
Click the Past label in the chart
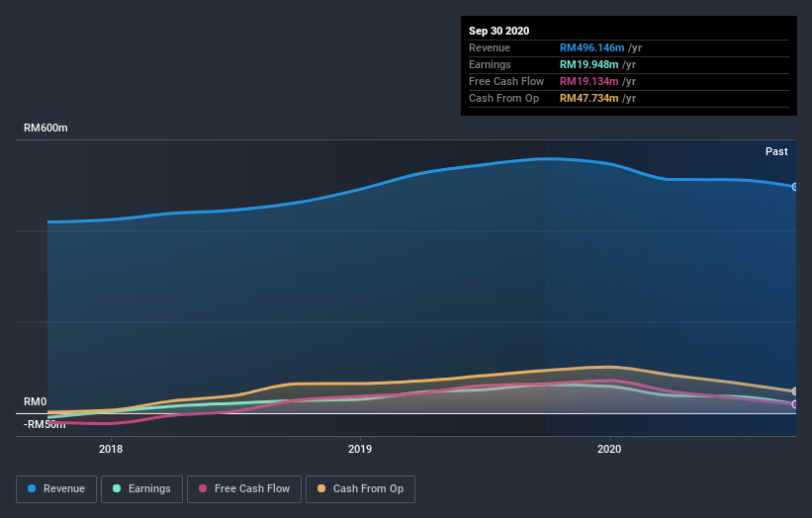pyautogui.click(x=776, y=151)
